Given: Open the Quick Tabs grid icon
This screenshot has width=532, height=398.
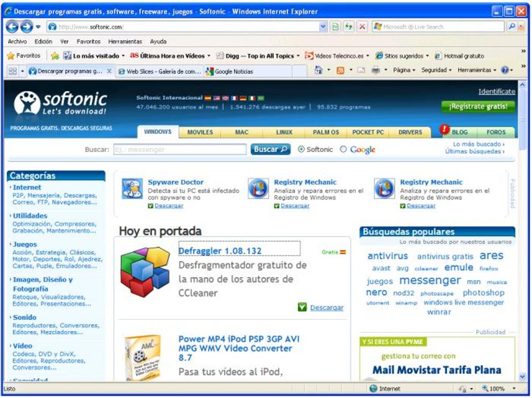Looking at the screenshot, I should pos(13,71).
